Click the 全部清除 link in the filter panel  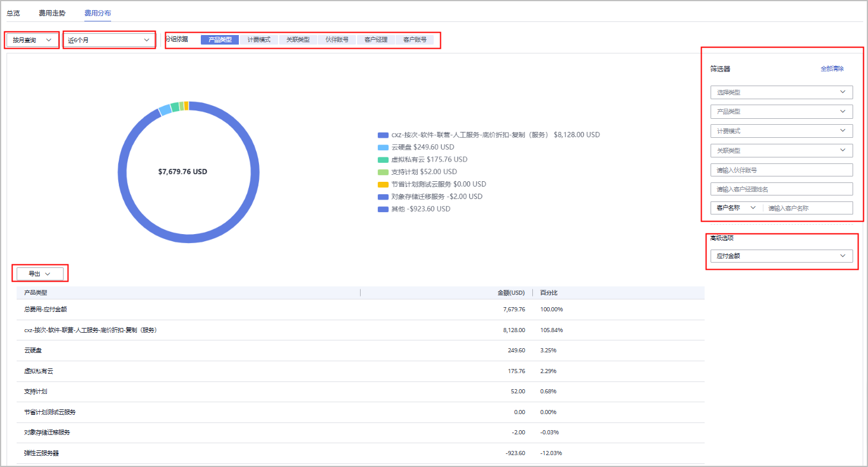[x=832, y=69]
